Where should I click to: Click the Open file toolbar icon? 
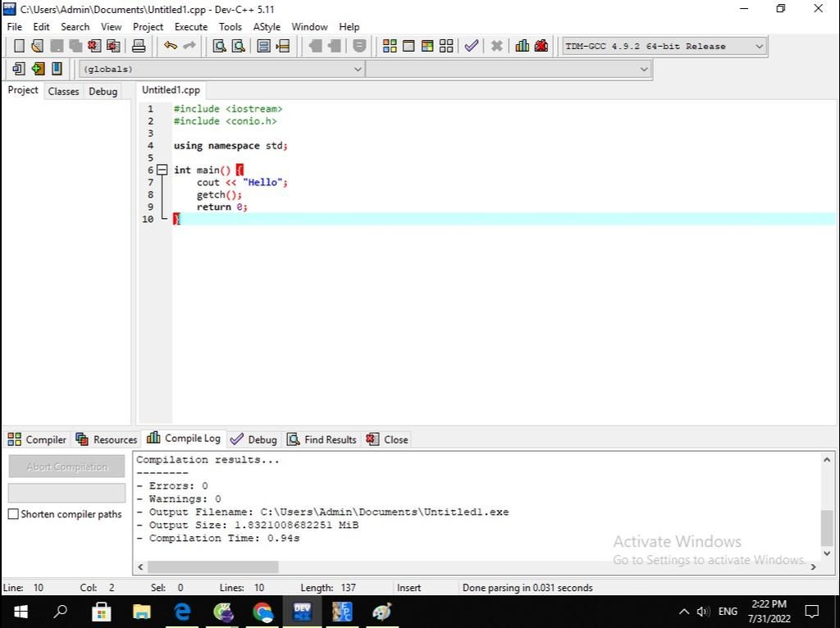38,46
